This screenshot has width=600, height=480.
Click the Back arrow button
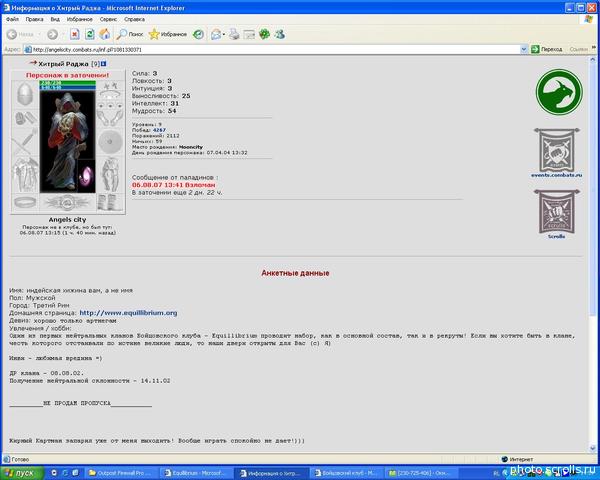tap(21, 34)
